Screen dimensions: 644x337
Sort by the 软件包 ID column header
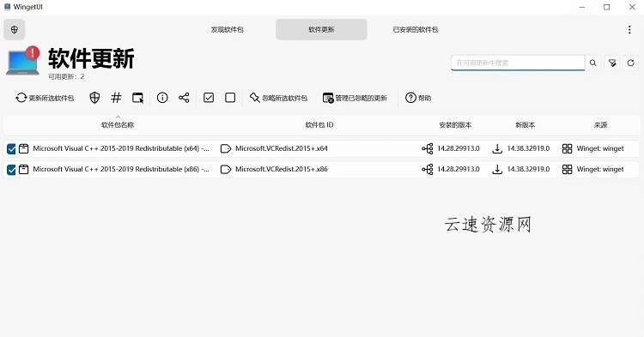(319, 125)
